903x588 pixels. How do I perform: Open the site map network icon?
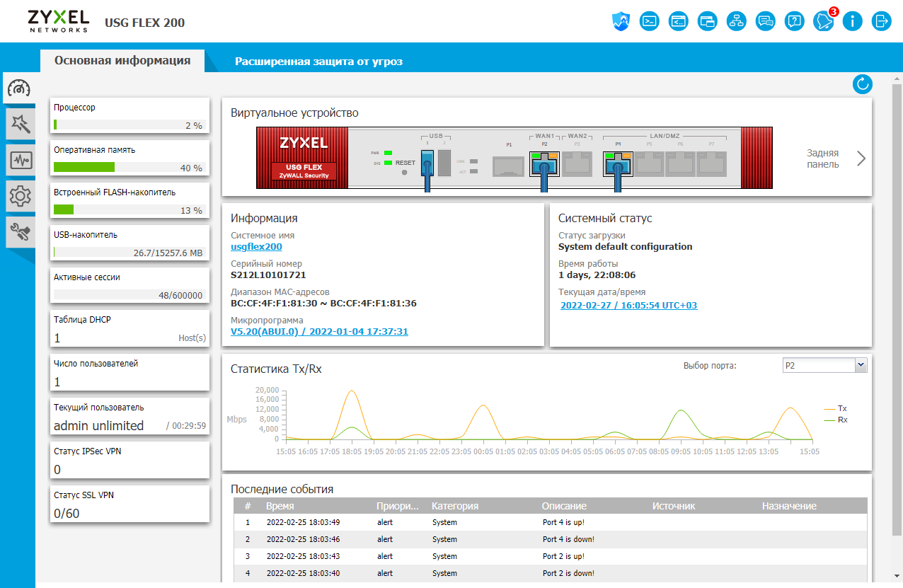(737, 21)
